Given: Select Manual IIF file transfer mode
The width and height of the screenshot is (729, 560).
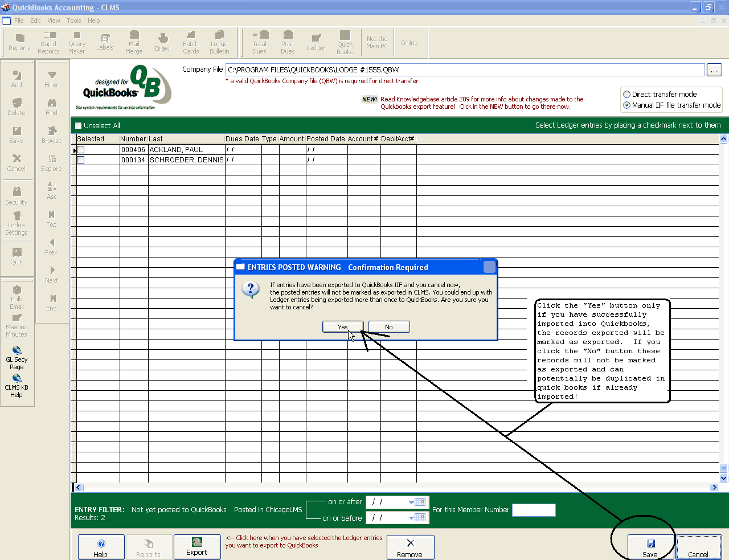Looking at the screenshot, I should click(x=627, y=105).
